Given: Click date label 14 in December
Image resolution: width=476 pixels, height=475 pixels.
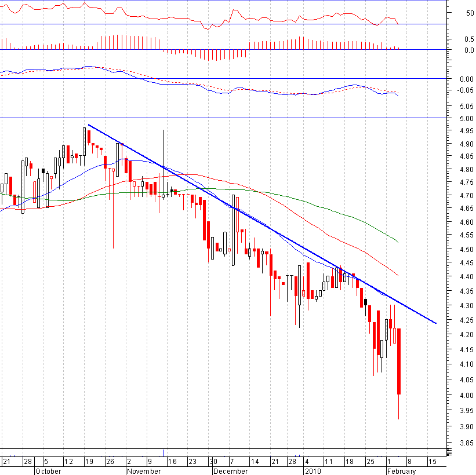Looking at the screenshot, I should (255, 462).
